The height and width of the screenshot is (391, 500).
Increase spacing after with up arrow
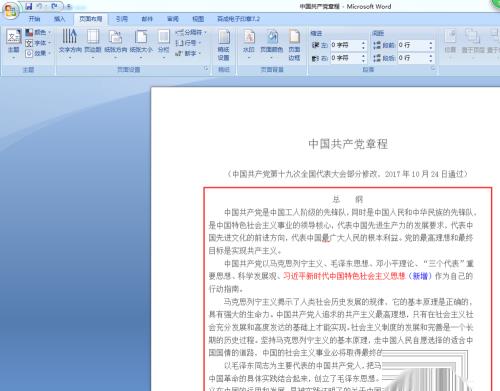pos(431,56)
